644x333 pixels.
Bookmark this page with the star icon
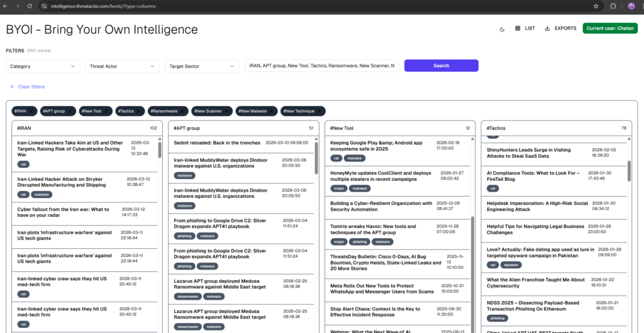[x=596, y=6]
